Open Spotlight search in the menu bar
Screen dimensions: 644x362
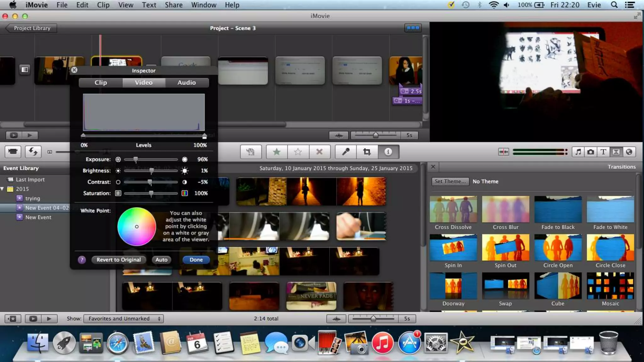(x=614, y=5)
